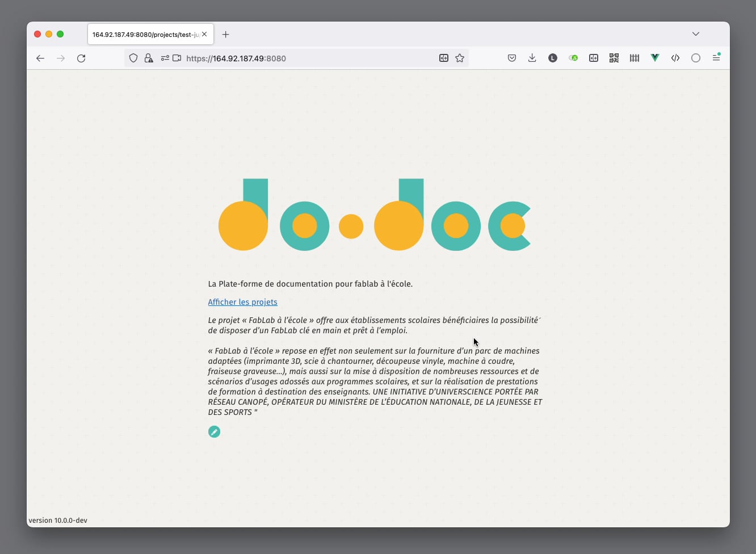Bookmark this page with the star icon
Screen dimensions: 756x554
click(x=460, y=58)
